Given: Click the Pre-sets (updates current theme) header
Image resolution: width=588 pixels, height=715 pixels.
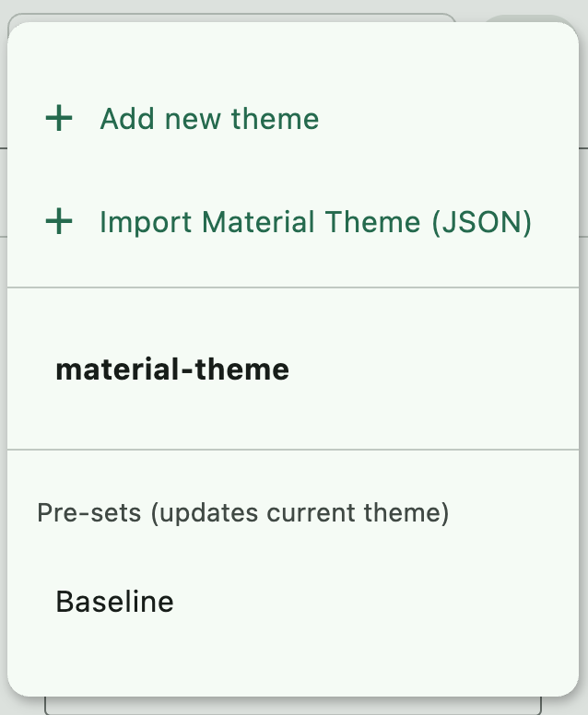Looking at the screenshot, I should point(242,513).
